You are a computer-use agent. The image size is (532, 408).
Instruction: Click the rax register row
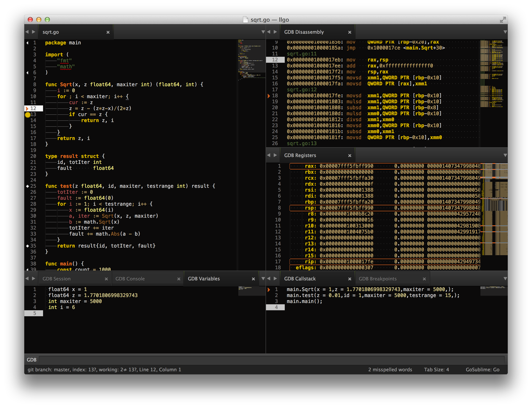click(385, 166)
